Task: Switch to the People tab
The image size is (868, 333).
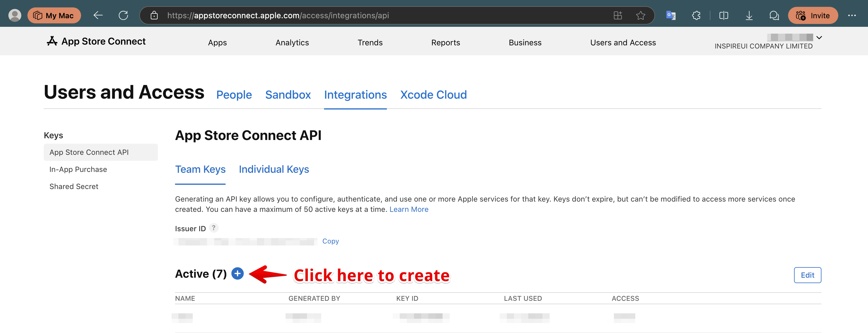Action: coord(234,95)
